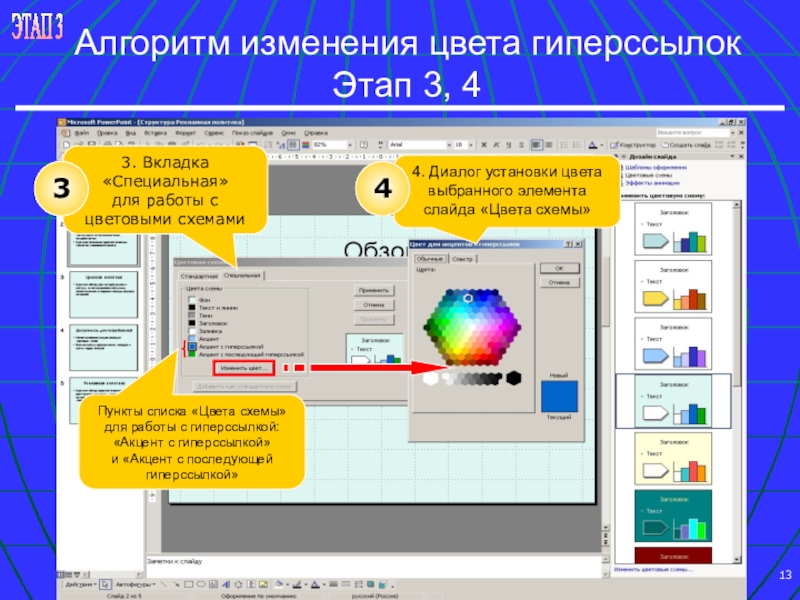The height and width of the screenshot is (600, 800).
Task: Open the Формат menu
Action: [185, 133]
